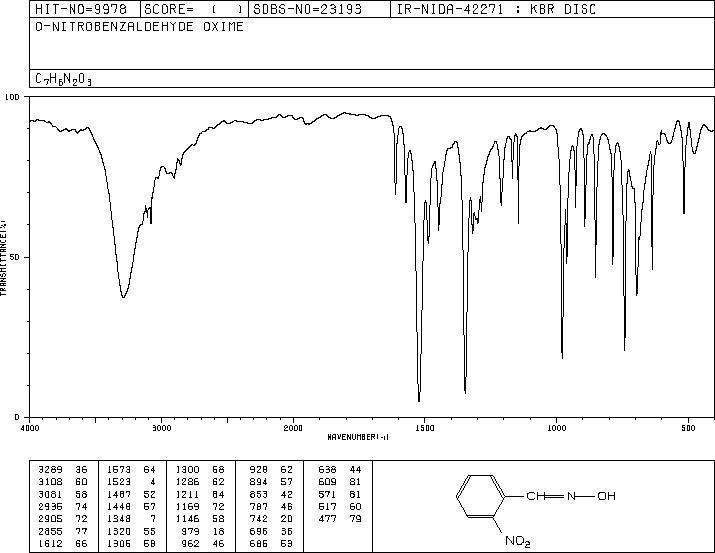Image resolution: width=715 pixels, height=553 pixels.
Task: Select the 609 peak table entry
Action: coord(340,482)
